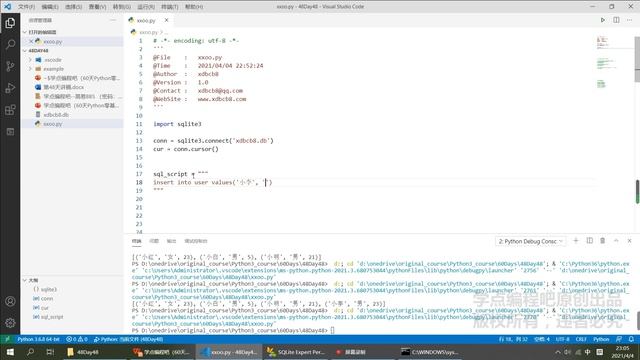Click the line and column indicator
The width and height of the screenshot is (640, 360).
(x=513, y=339)
